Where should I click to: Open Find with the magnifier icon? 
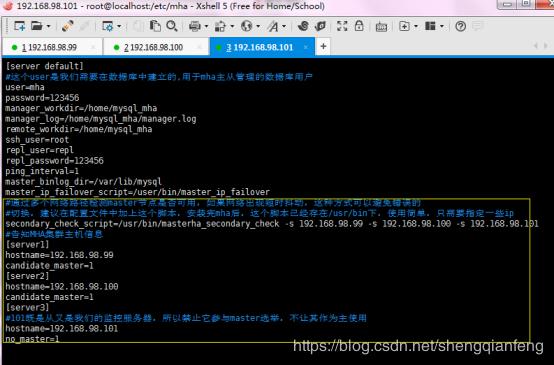172,26
